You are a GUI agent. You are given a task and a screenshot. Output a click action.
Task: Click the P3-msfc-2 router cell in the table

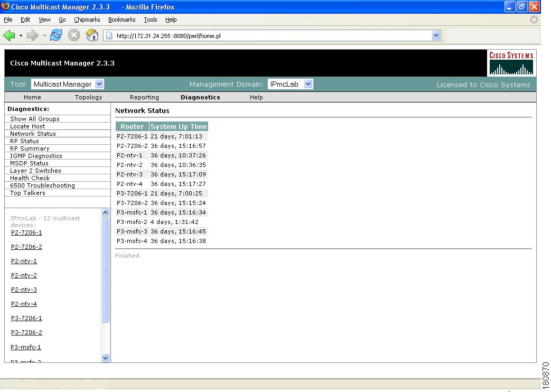click(132, 222)
